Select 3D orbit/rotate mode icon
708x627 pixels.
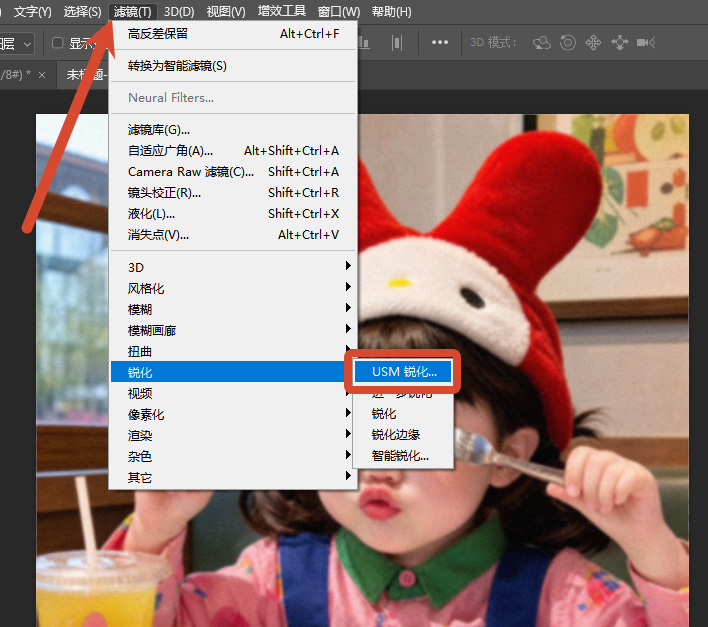click(542, 43)
